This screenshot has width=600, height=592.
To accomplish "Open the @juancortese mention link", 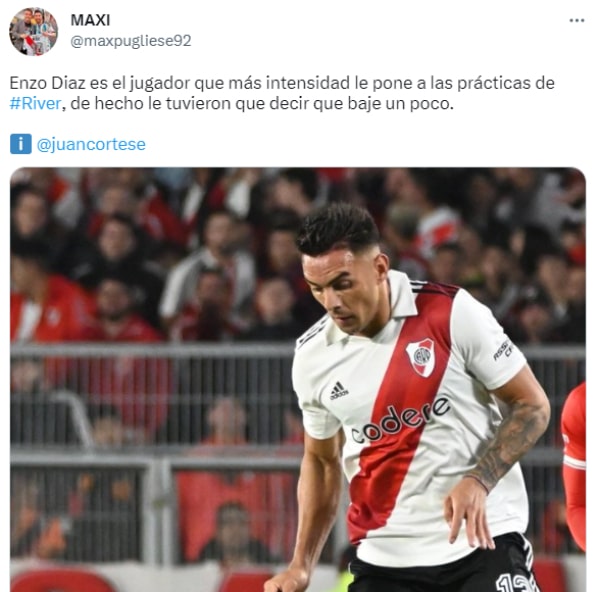I will click(x=91, y=144).
